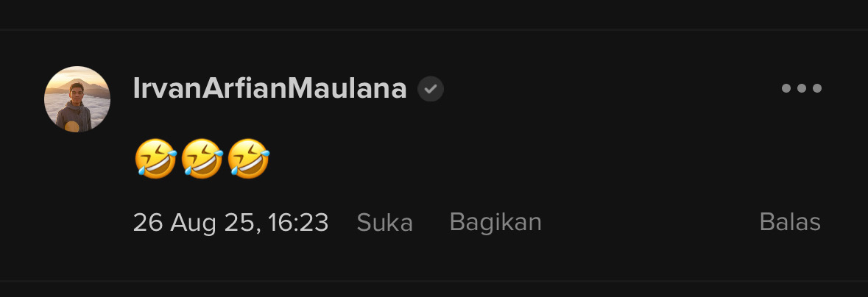The width and height of the screenshot is (868, 297).
Task: Reply to the comment with Balas
Action: (790, 222)
